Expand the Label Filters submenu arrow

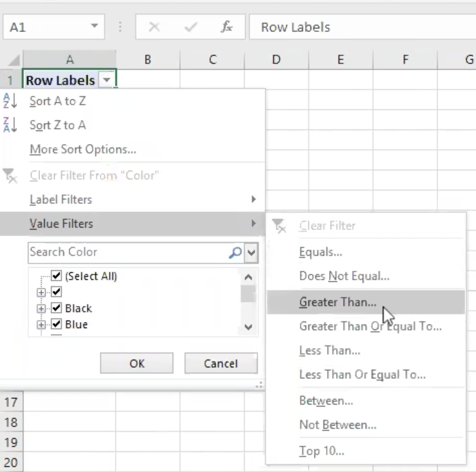253,199
